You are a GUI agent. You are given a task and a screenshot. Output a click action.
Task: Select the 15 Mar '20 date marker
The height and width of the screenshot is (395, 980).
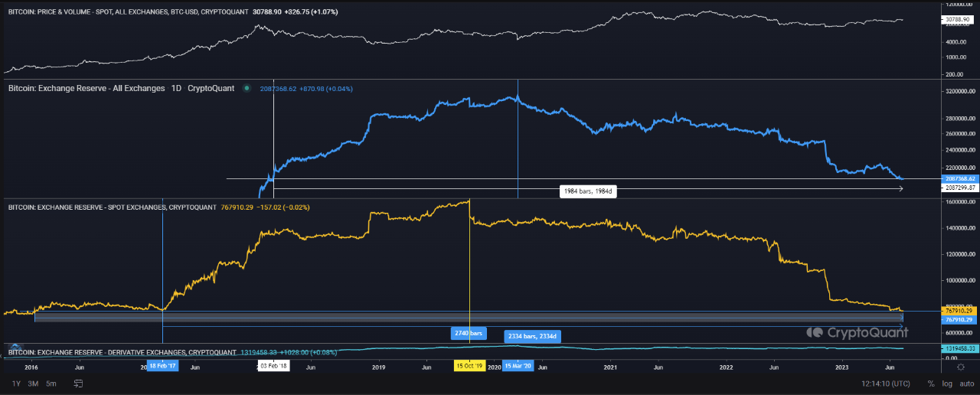518,367
